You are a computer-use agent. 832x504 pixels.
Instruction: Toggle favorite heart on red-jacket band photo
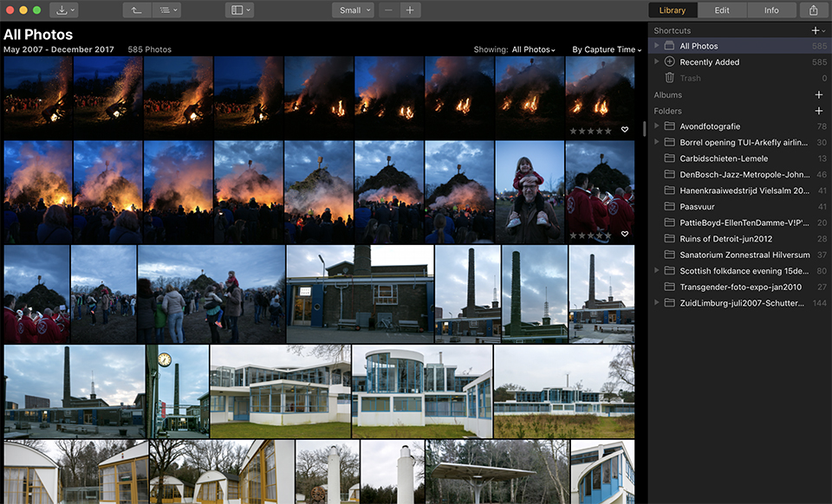625,234
